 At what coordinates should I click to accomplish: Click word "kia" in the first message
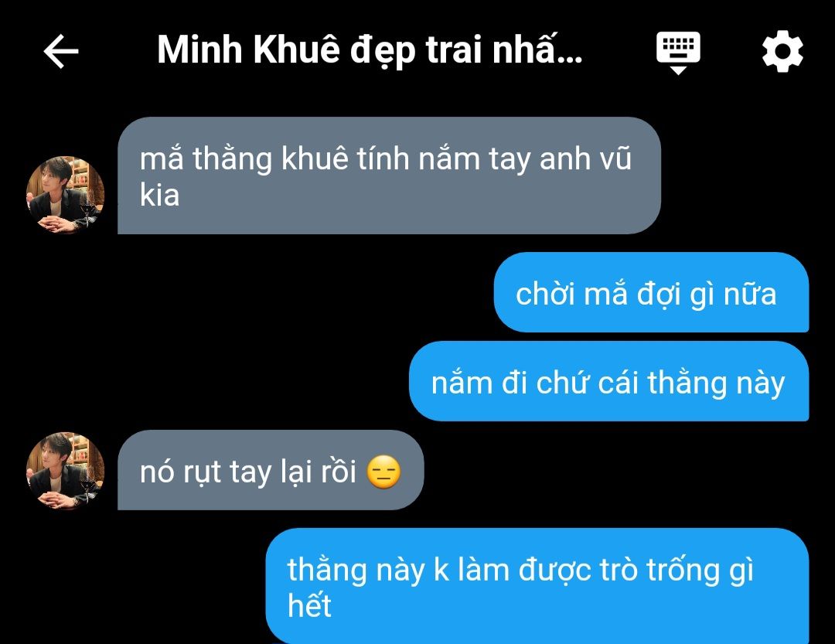[160, 195]
